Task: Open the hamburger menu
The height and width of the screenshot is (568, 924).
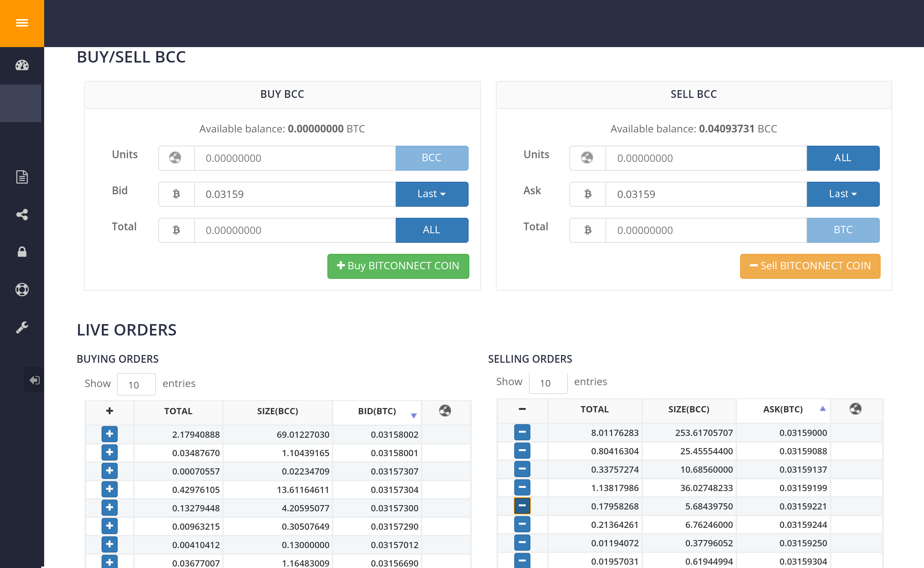Action: 22,23
